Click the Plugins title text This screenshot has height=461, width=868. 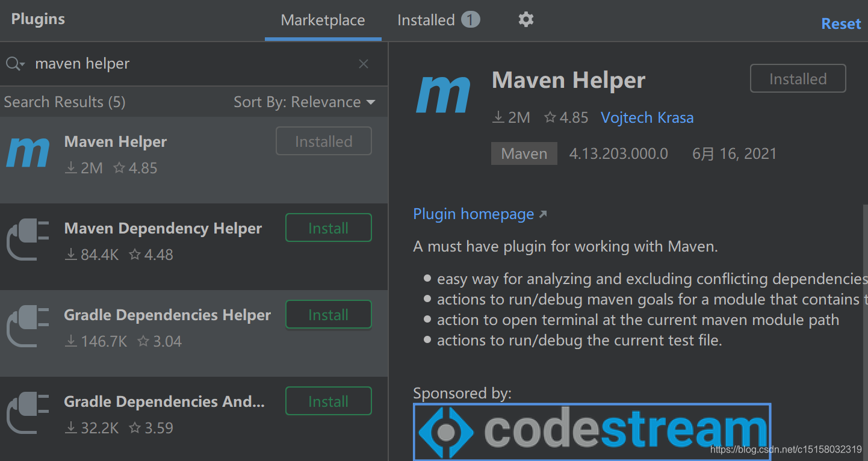click(38, 19)
